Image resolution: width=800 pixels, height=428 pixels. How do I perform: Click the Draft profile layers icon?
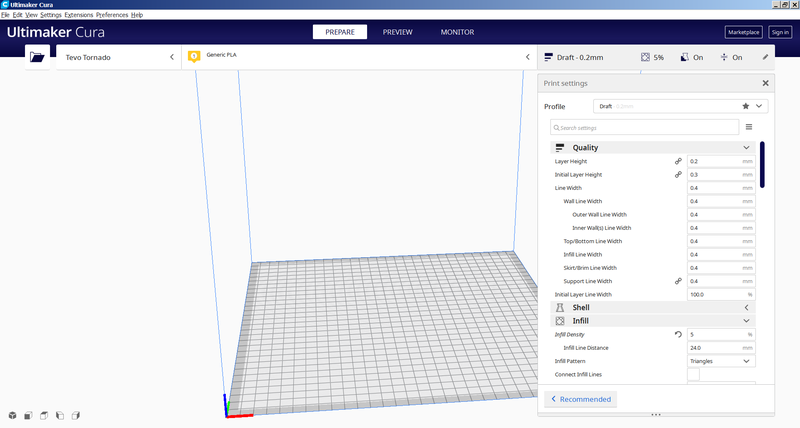click(548, 58)
